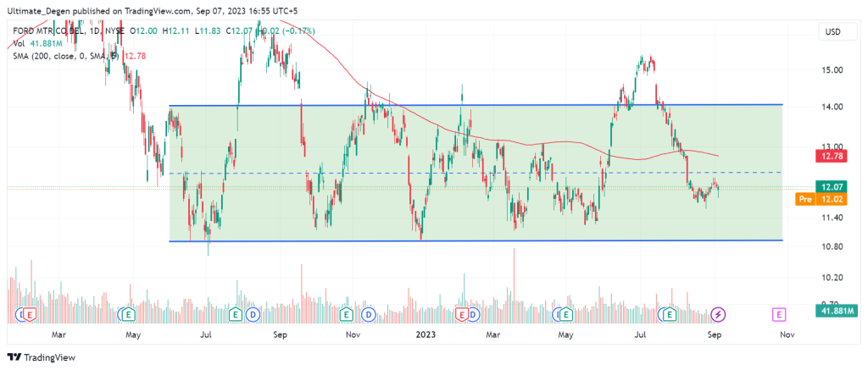Click the green earnings E marker above May 2022
This screenshot has width=868, height=370.
click(x=129, y=315)
